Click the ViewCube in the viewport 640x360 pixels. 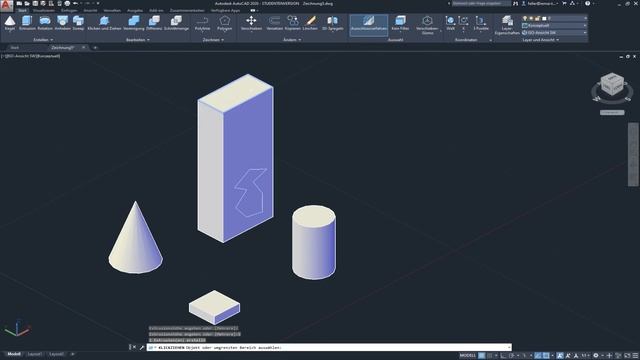click(612, 84)
